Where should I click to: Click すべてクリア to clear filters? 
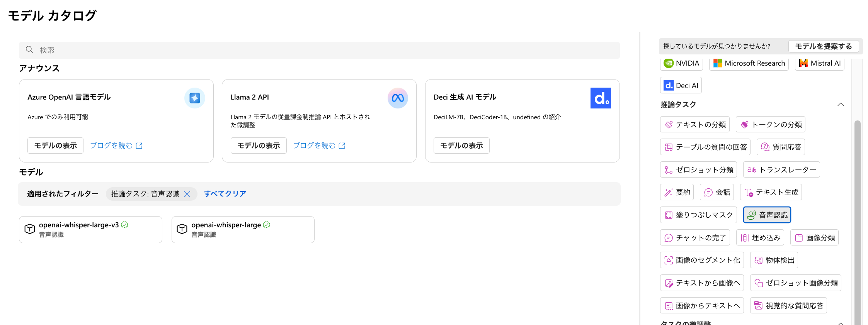225,194
